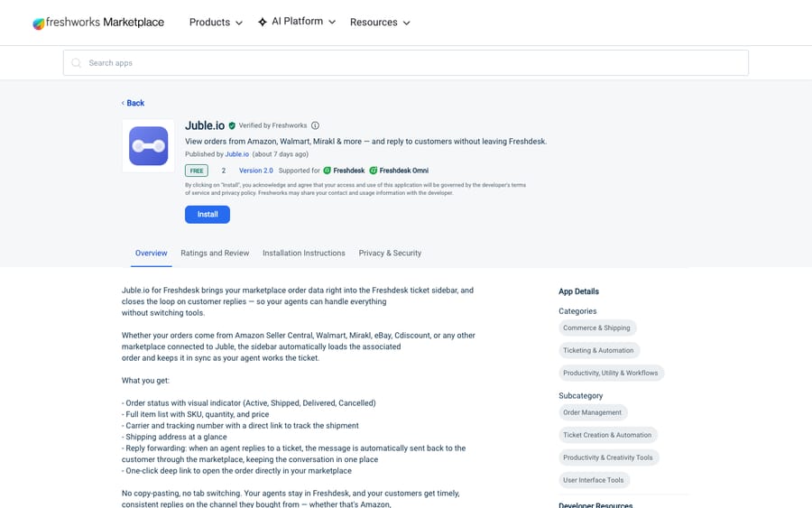Expand the Resources dropdown menu
Viewport: 812px width, 508px height.
click(x=380, y=23)
